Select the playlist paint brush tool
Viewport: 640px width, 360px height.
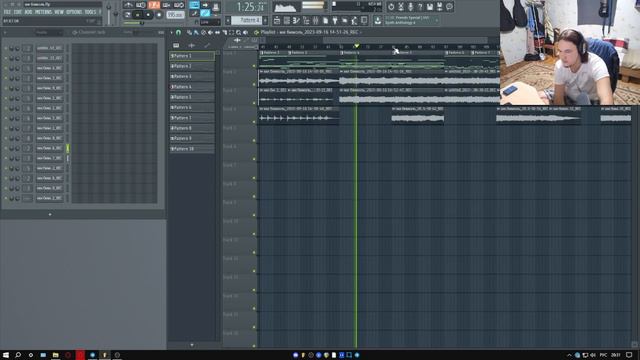(x=196, y=32)
